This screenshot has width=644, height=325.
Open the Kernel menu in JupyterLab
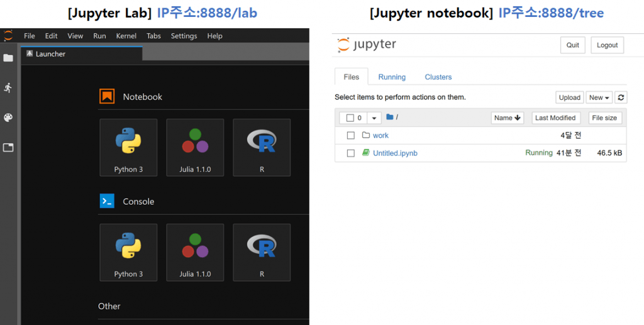coord(126,36)
